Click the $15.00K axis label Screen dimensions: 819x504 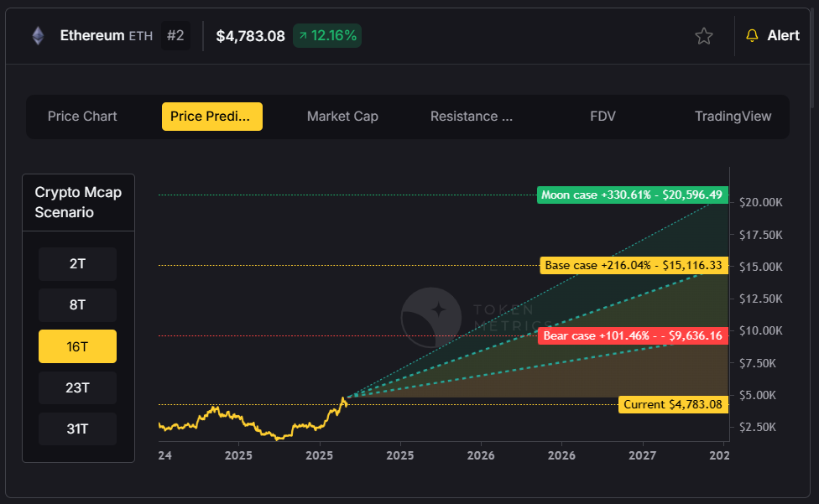coord(760,267)
